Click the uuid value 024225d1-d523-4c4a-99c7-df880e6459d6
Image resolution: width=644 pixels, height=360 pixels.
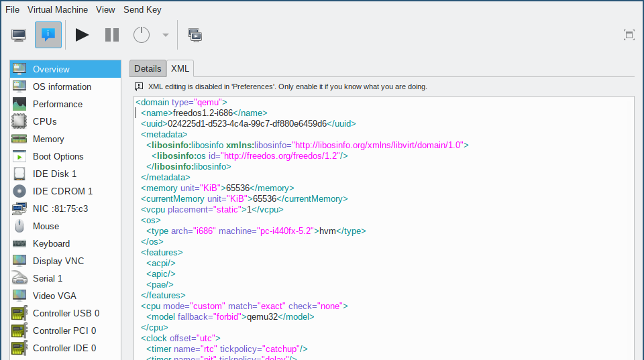point(247,123)
